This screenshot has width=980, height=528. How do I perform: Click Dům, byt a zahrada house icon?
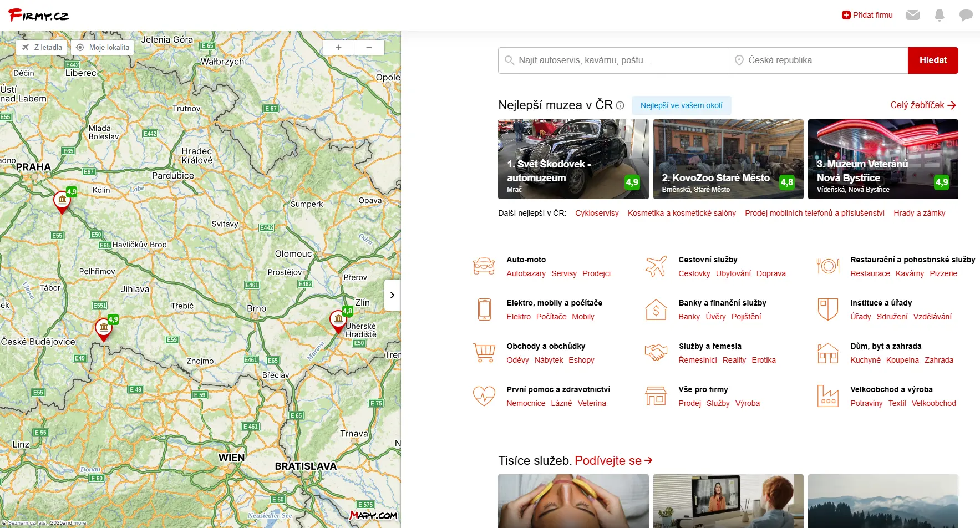(x=827, y=353)
